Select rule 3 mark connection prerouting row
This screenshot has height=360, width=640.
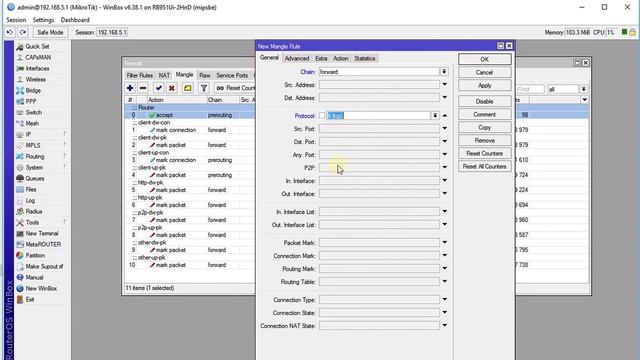click(190, 160)
